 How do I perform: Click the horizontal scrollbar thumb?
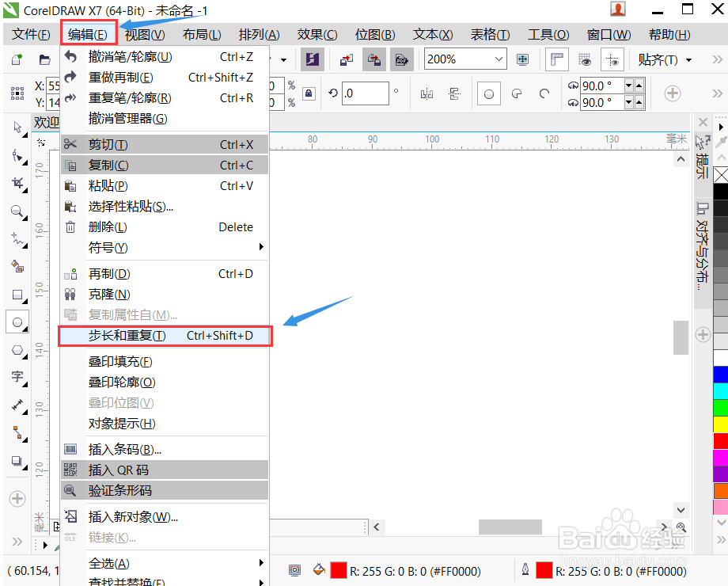coord(510,527)
